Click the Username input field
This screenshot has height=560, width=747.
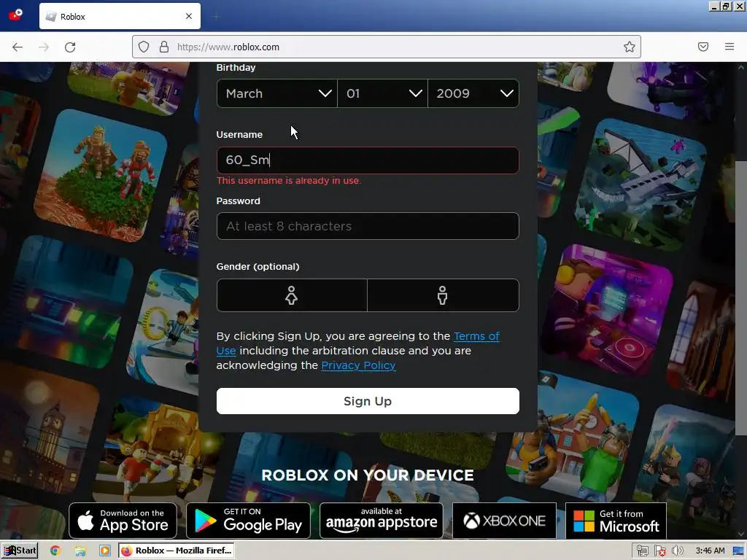click(368, 160)
